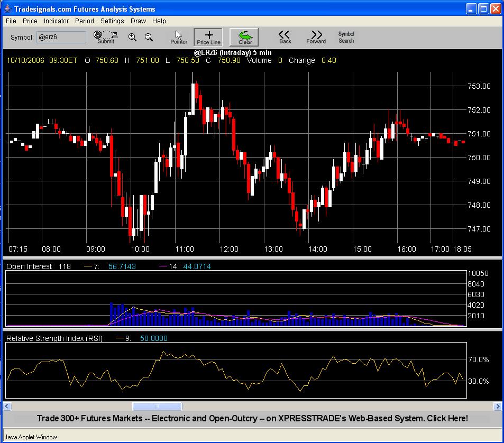This screenshot has height=443, width=504.
Task: Zoom out with the minus magnifier
Action: pyautogui.click(x=149, y=37)
